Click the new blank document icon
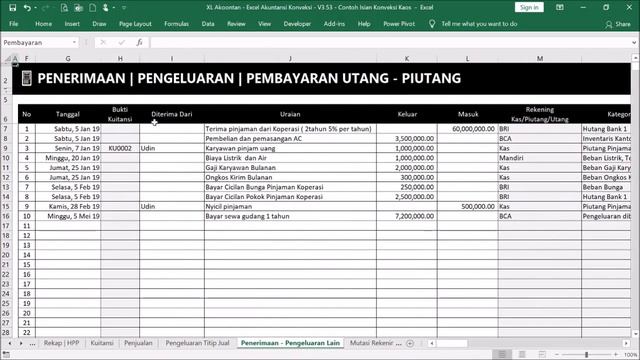This screenshot has height=360, width=640. point(93,7)
